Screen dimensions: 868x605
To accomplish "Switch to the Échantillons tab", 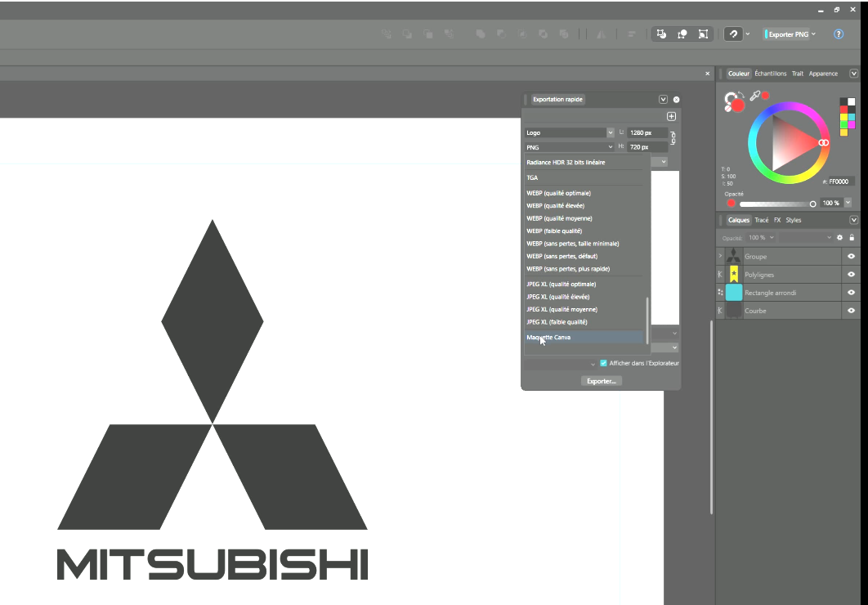I will (770, 74).
